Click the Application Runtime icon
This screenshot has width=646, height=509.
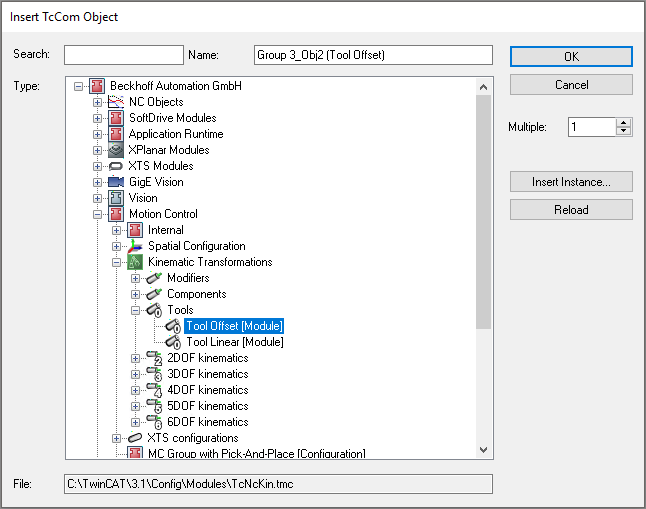[x=116, y=134]
